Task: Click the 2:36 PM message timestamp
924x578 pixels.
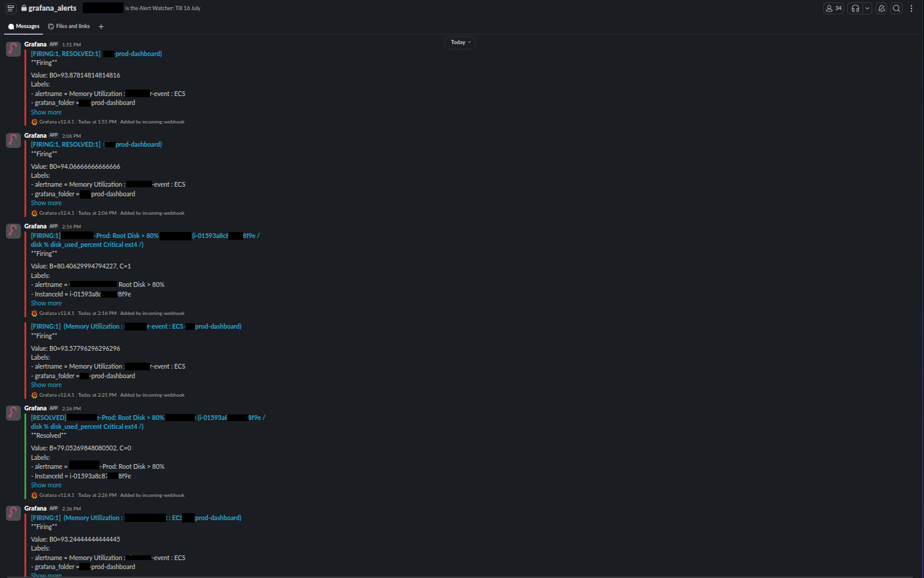Action: [x=72, y=509]
